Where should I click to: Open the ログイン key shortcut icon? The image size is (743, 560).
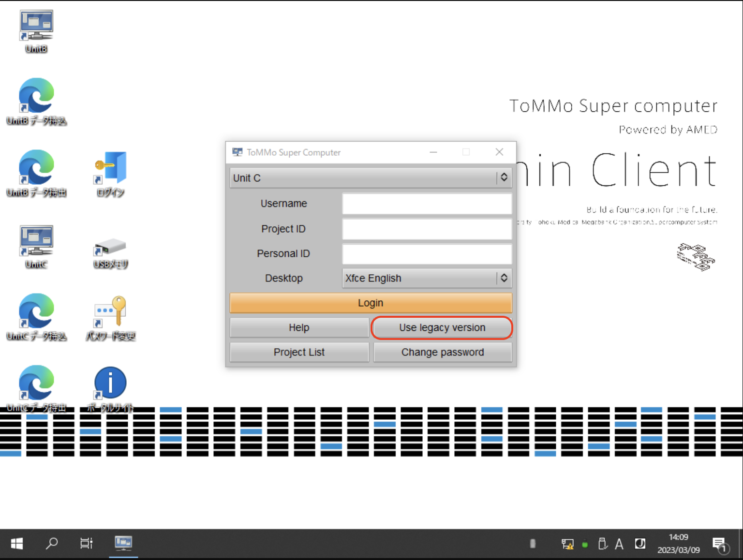pos(110,167)
